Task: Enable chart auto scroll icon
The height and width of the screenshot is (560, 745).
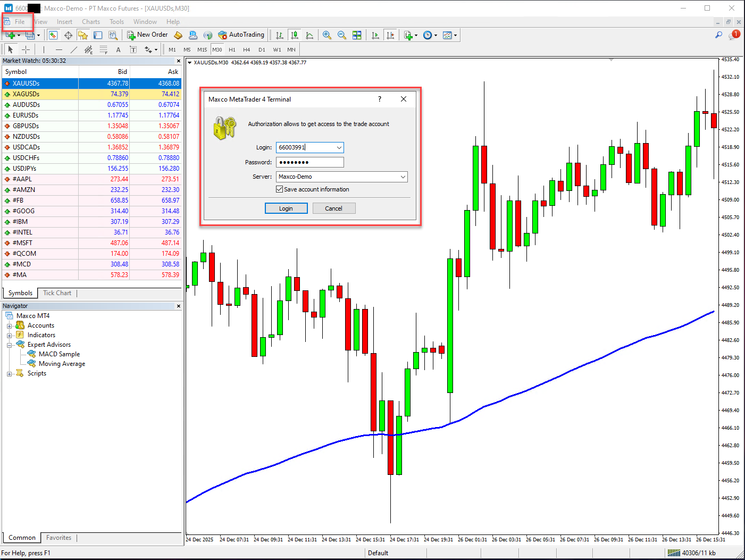Action: click(x=375, y=35)
